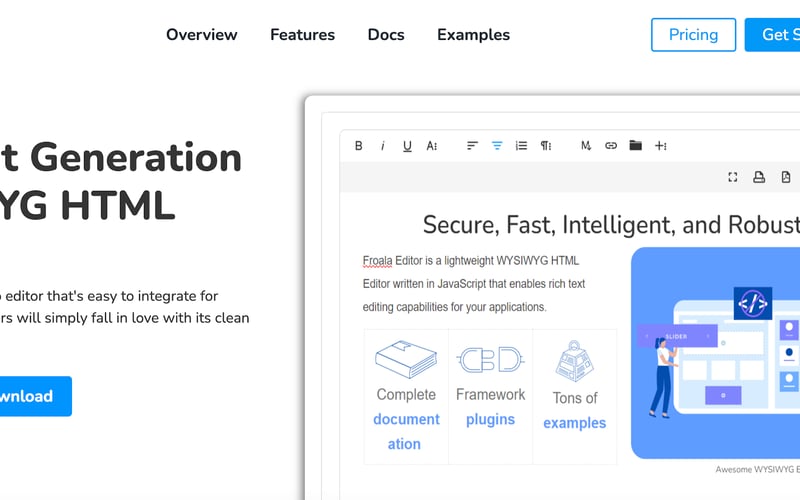Insert a link using chain icon

pyautogui.click(x=611, y=146)
